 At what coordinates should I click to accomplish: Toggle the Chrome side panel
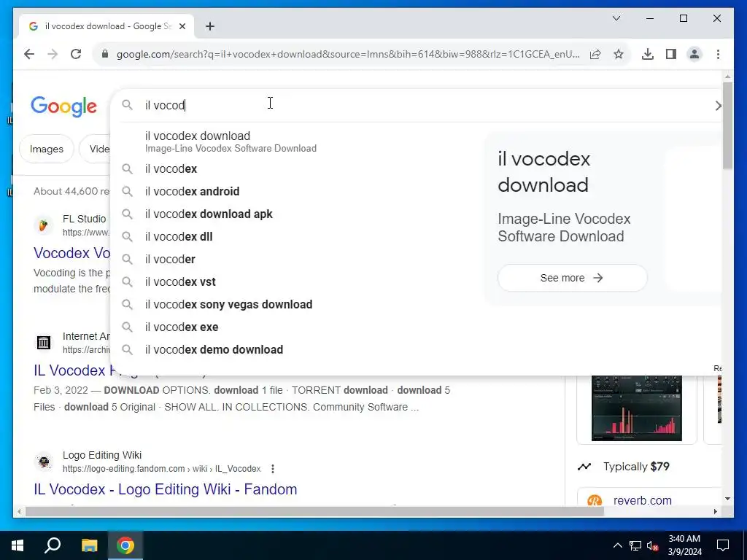click(x=671, y=54)
